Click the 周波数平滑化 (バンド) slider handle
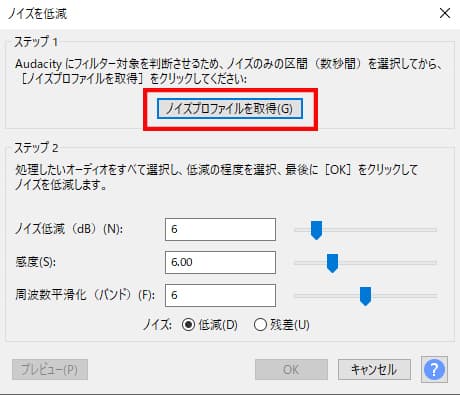This screenshot has width=460, height=395. click(x=365, y=296)
